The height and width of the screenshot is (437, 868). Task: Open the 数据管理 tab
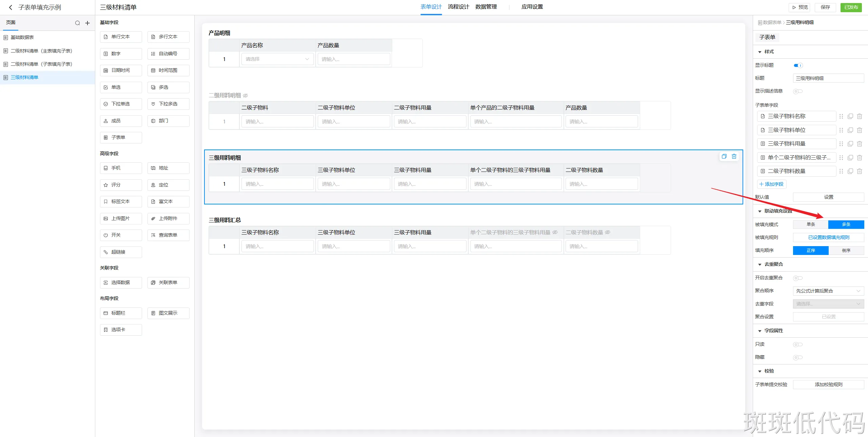click(x=486, y=7)
